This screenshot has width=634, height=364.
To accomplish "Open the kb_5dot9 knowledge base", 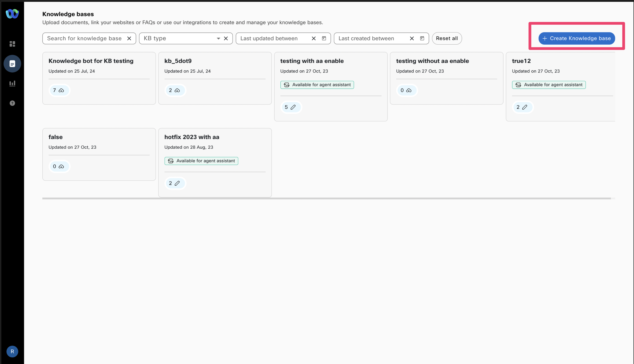I will point(215,78).
